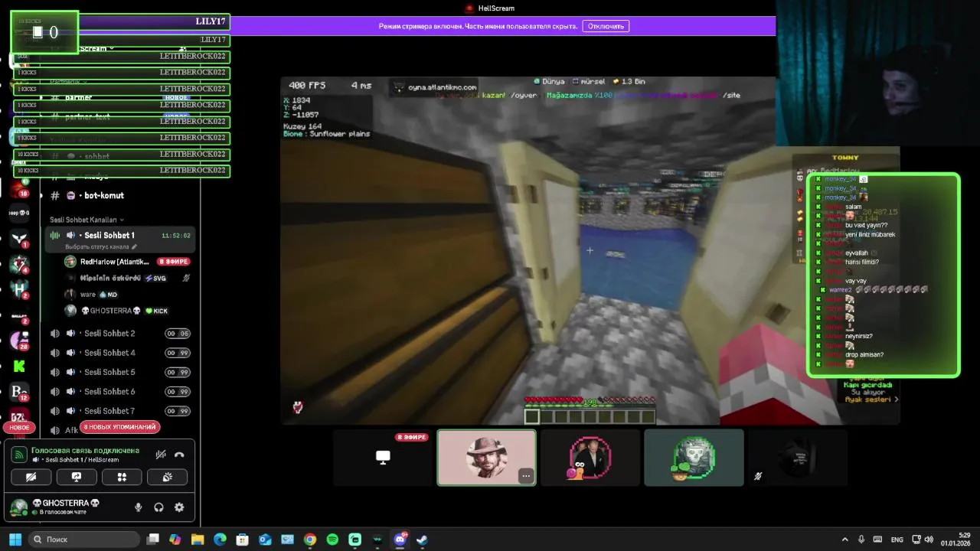
Task: Select the snail-decorated avatar call tile
Action: pyautogui.click(x=590, y=457)
